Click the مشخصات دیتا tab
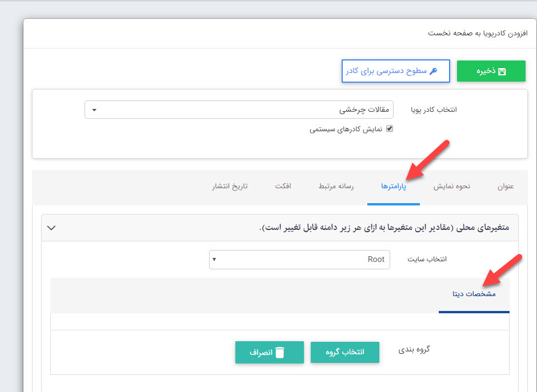The width and height of the screenshot is (537, 392). (x=474, y=295)
